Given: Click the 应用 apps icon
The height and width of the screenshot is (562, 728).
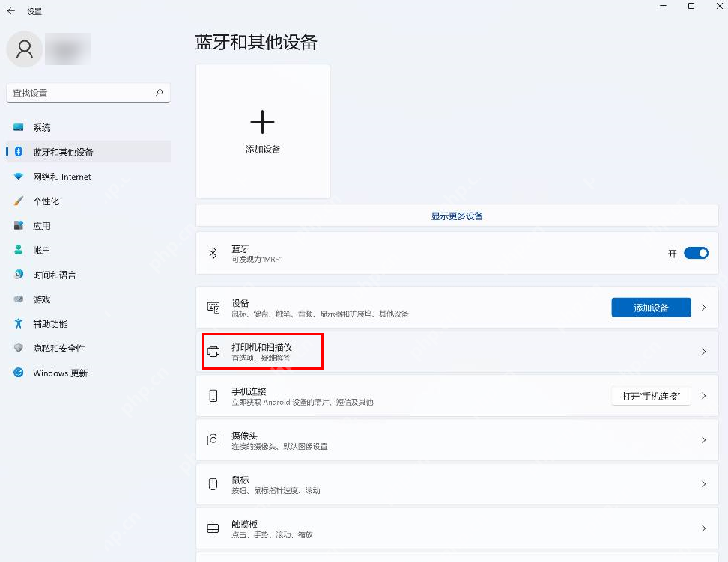Looking at the screenshot, I should pos(19,225).
